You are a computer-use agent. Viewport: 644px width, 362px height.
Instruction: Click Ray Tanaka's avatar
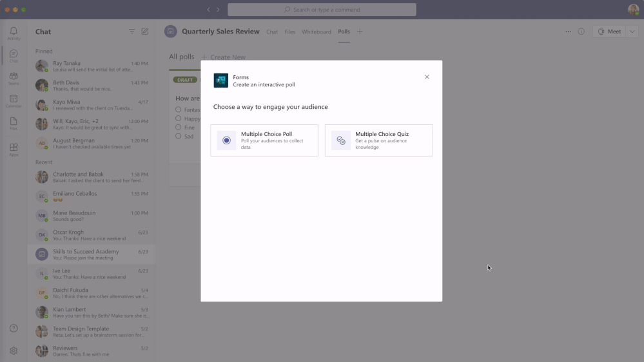pyautogui.click(x=41, y=66)
